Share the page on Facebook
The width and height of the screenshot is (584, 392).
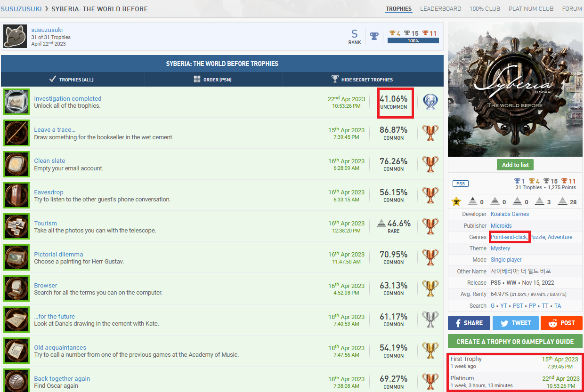(x=468, y=323)
